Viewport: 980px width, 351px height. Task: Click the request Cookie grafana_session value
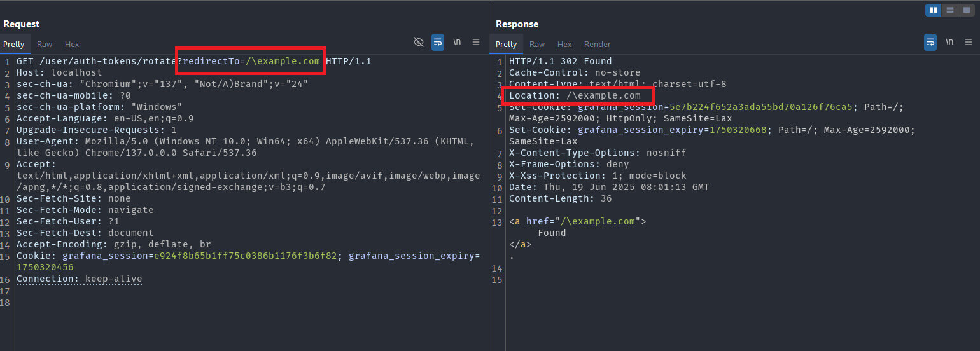pyautogui.click(x=245, y=256)
